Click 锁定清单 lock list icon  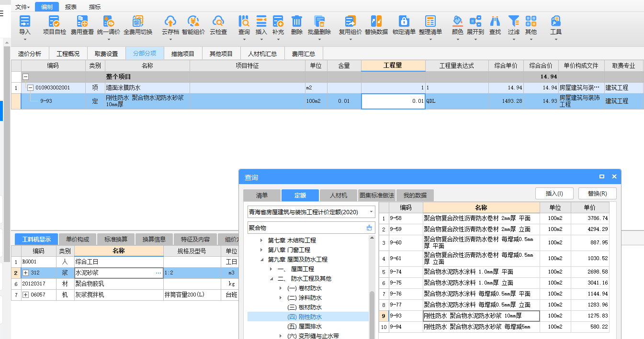pos(404,21)
